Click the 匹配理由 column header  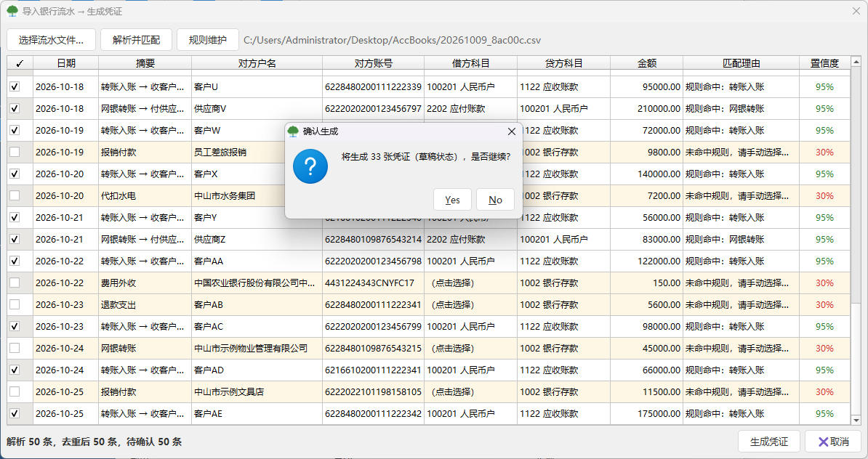click(742, 63)
